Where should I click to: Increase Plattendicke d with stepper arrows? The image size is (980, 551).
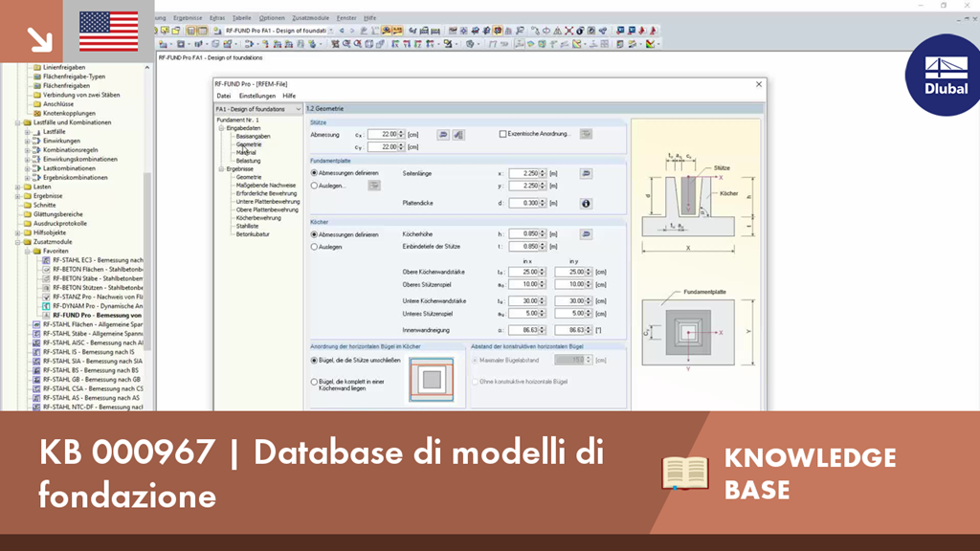click(543, 201)
